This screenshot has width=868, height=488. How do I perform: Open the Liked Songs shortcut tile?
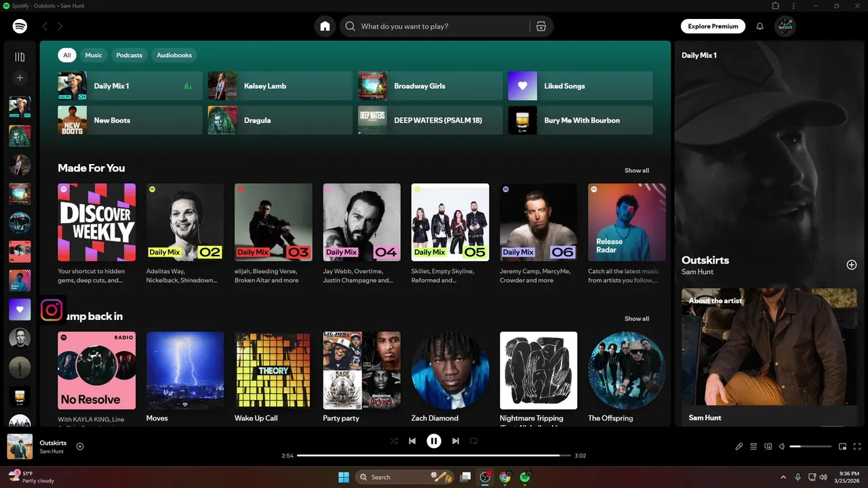pos(580,86)
